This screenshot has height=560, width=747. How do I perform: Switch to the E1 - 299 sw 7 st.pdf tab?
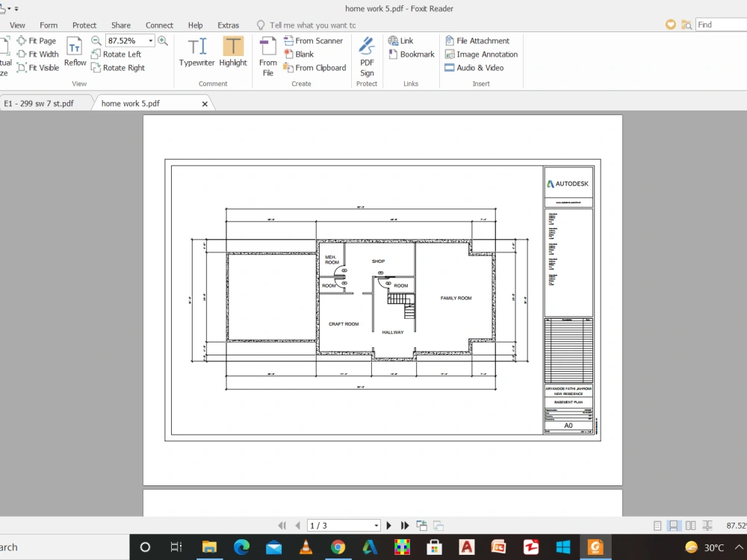tap(41, 103)
